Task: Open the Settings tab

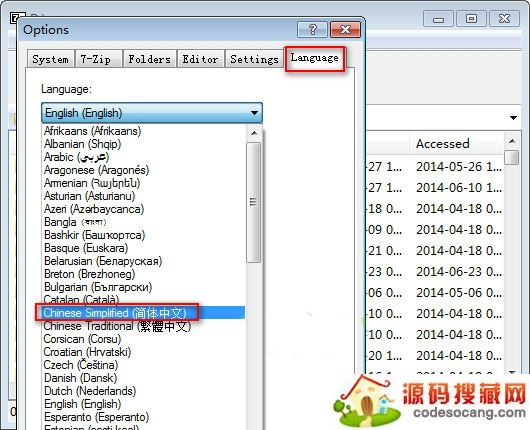Action: click(x=254, y=59)
